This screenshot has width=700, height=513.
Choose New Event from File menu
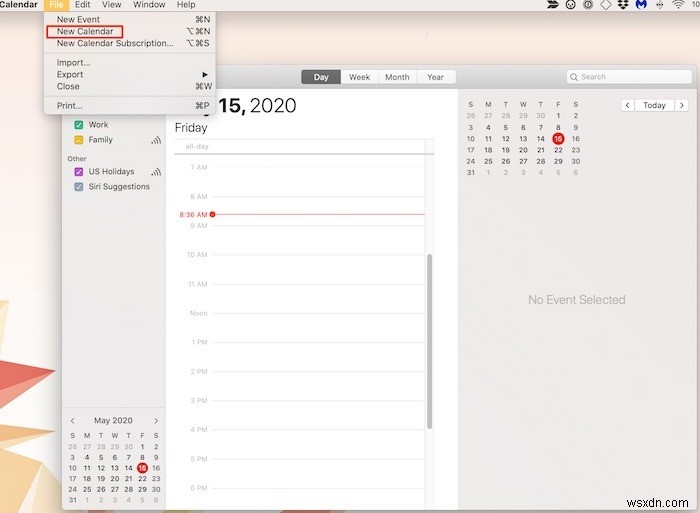130,20
